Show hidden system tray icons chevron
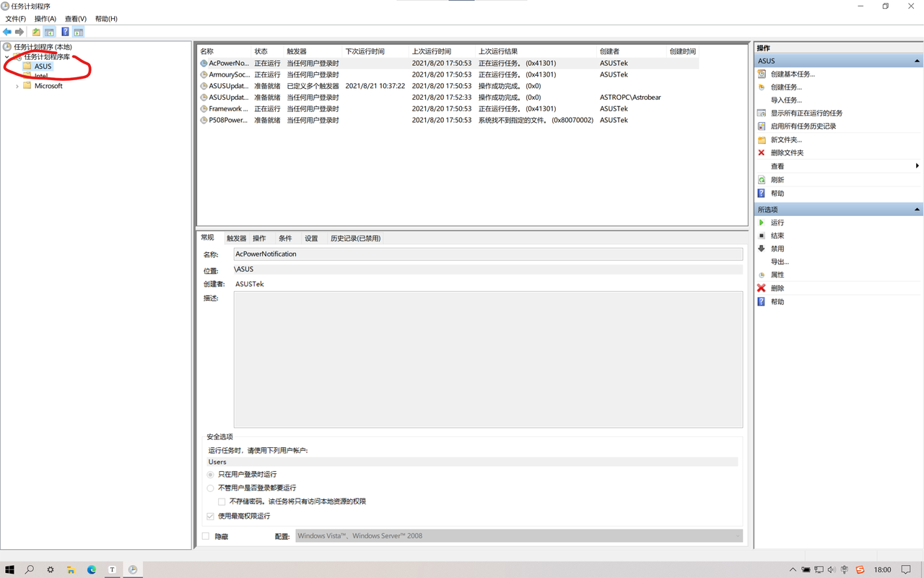Viewport: 924px width, 578px height. (x=793, y=569)
